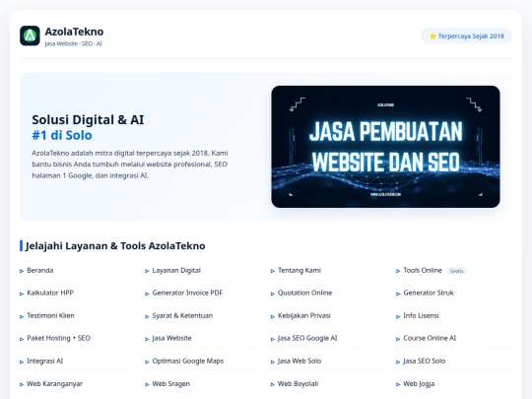Viewport: 532px width, 399px height.
Task: Click the 'Jasa Website · SEO · AI' tagline
Action: [73, 43]
